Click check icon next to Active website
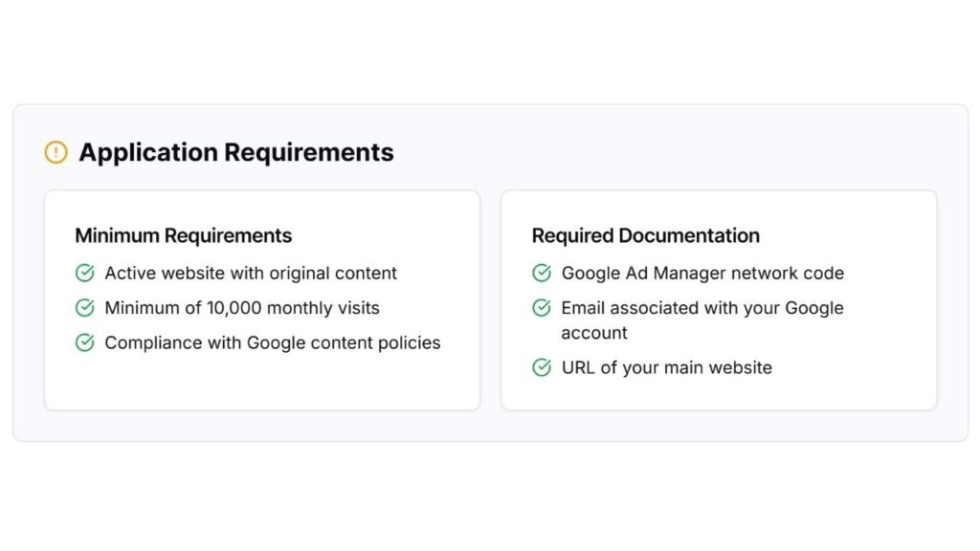 pyautogui.click(x=85, y=273)
